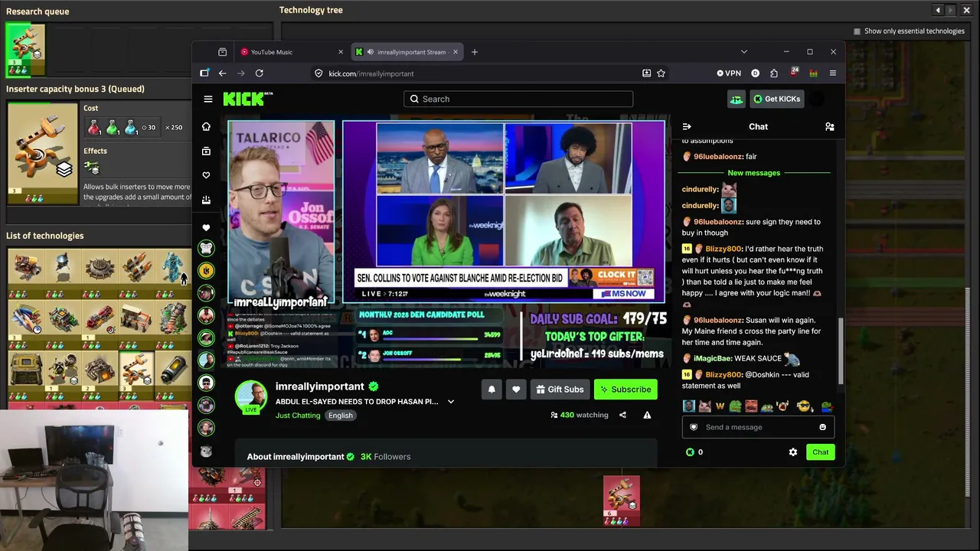The image size is (980, 551).
Task: Click the Kick logo
Action: (247, 99)
